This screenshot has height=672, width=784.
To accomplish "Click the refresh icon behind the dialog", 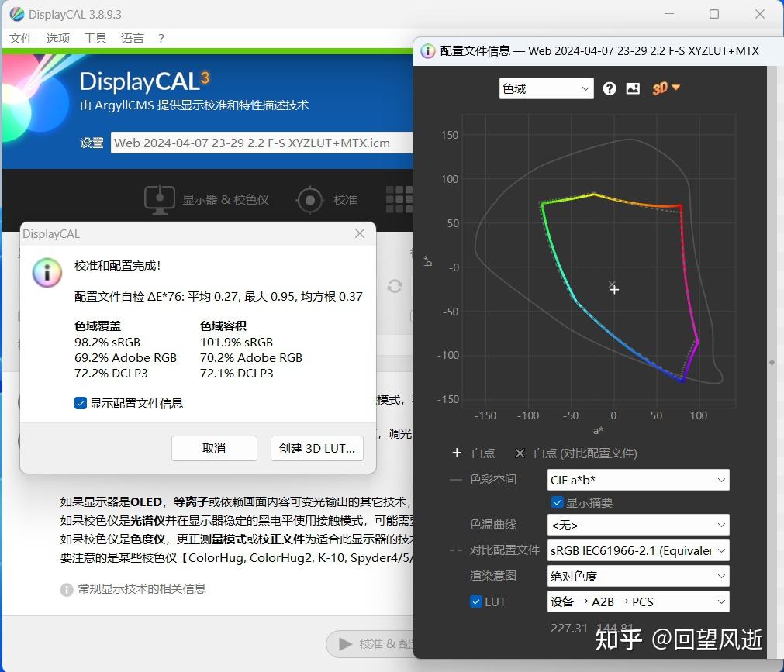I will 395,286.
